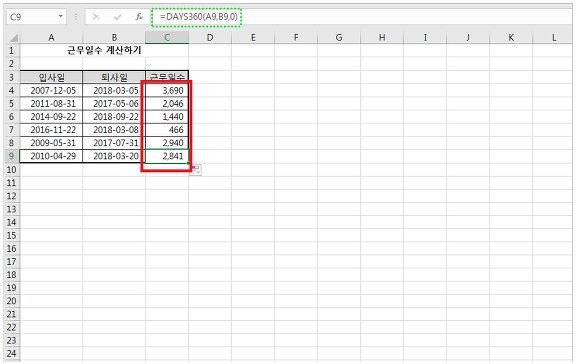Select column B header
Image resolution: width=576 pixels, height=364 pixels.
click(114, 37)
